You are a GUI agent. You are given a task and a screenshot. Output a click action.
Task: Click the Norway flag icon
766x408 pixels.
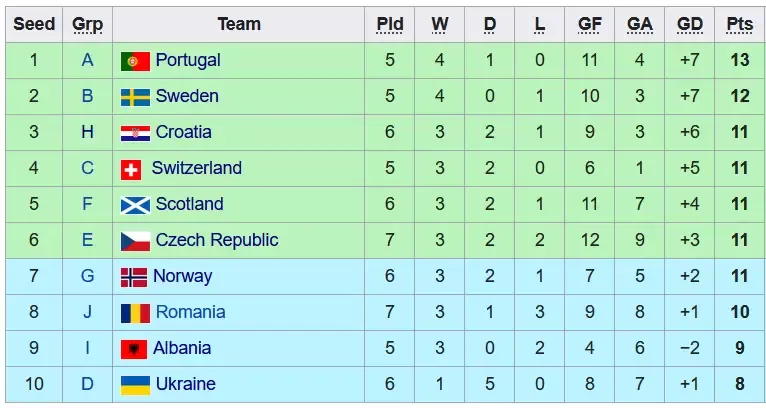tap(134, 277)
